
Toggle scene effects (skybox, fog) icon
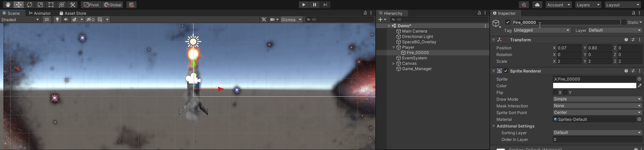(x=74, y=19)
